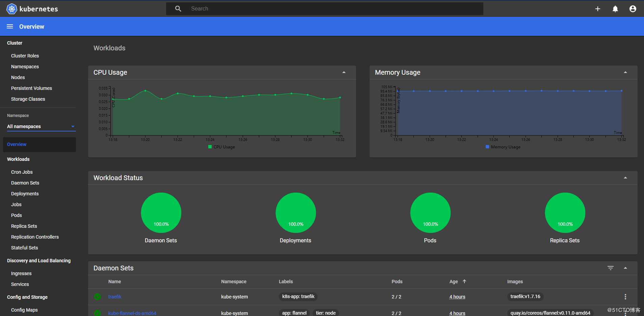Viewport: 644px width, 316px height.
Task: Click the Daemon Sets status circle
Action: pyautogui.click(x=161, y=213)
